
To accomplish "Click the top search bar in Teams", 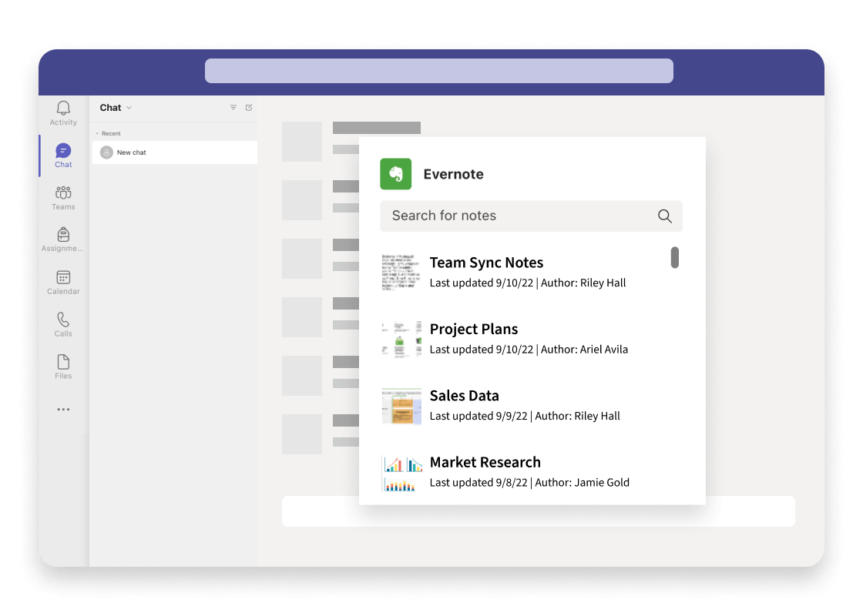I will coord(439,71).
